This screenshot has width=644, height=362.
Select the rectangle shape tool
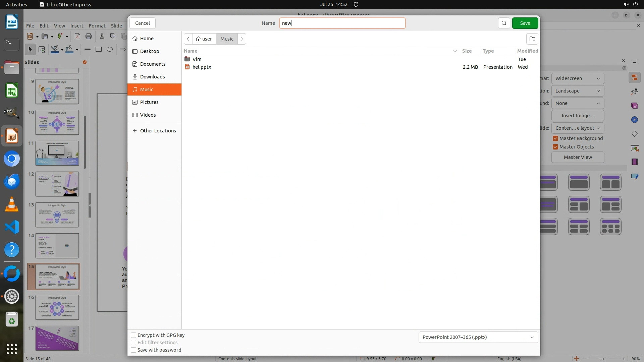tap(98, 50)
